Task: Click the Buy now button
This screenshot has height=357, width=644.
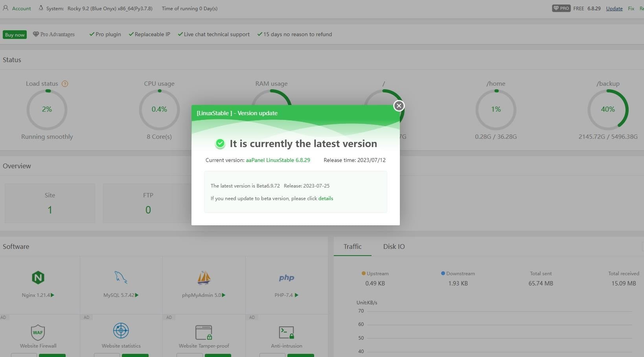Action: click(15, 35)
